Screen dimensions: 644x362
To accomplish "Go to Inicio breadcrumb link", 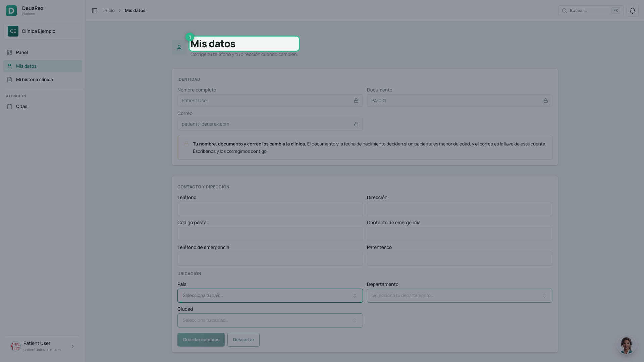I will click(109, 11).
